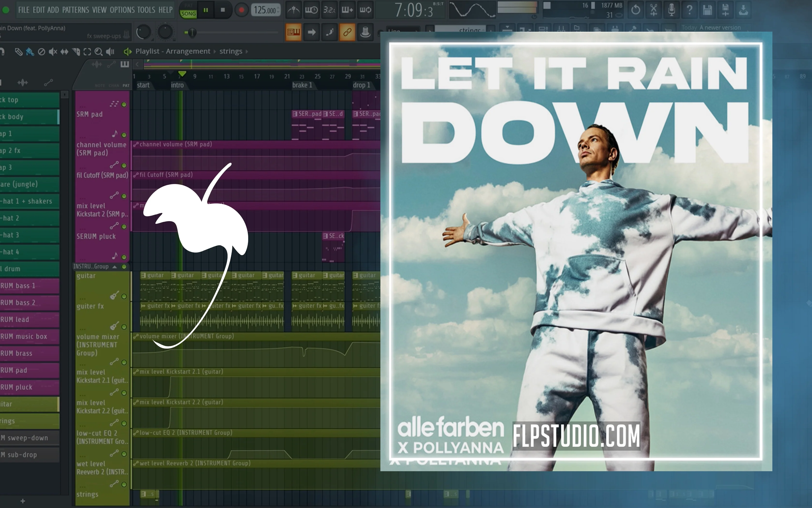Enable overdub recording icon
Viewport: 812px width, 508px height.
click(x=347, y=10)
